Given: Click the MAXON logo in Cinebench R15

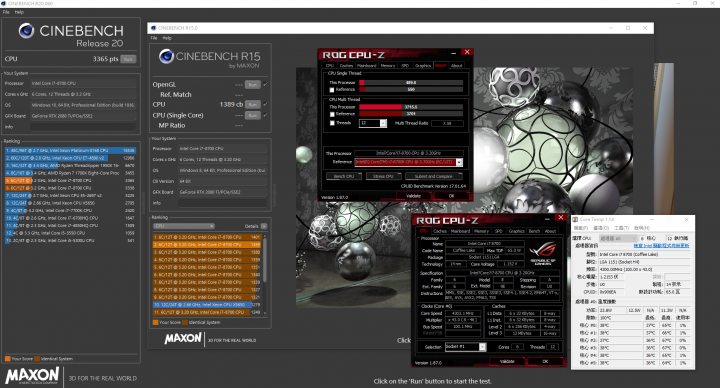Looking at the screenshot, I should pyautogui.click(x=183, y=339).
